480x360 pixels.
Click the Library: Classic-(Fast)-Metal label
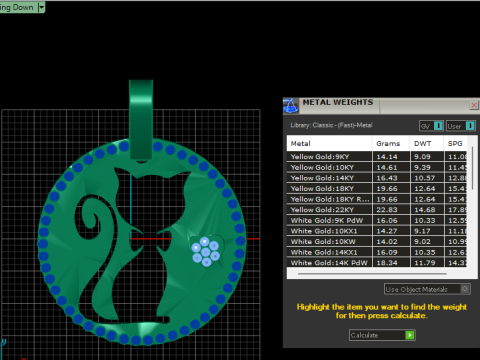coord(331,125)
